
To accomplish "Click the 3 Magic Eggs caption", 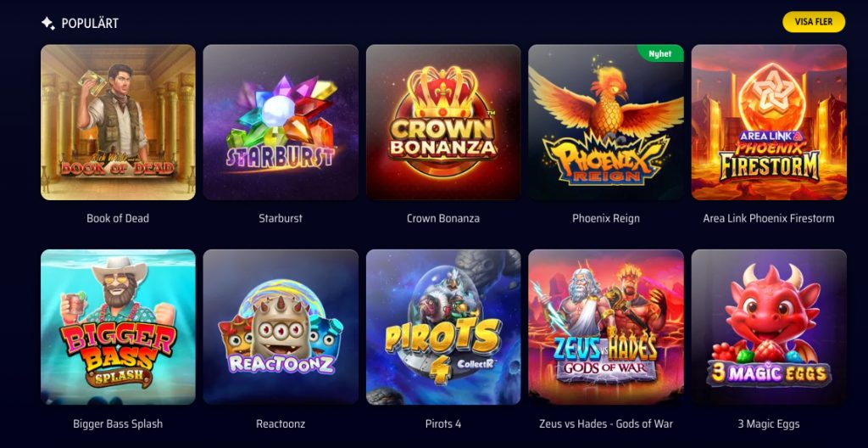I will click(769, 424).
